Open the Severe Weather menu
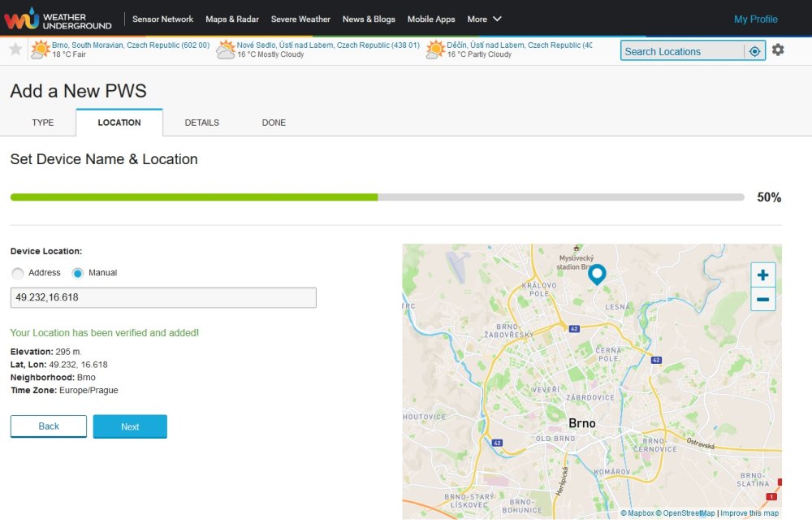Screen dimensions: 812x528 point(300,19)
